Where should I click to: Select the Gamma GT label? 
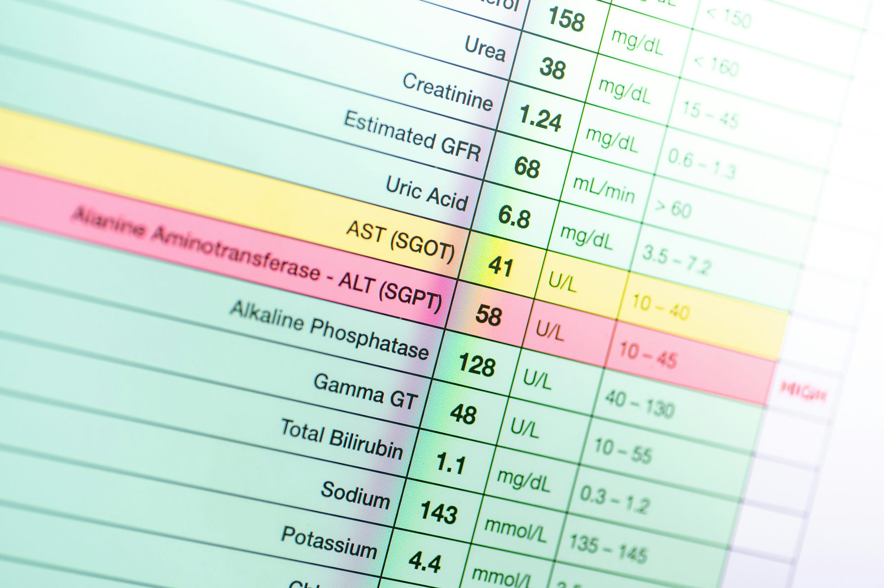coord(366,391)
